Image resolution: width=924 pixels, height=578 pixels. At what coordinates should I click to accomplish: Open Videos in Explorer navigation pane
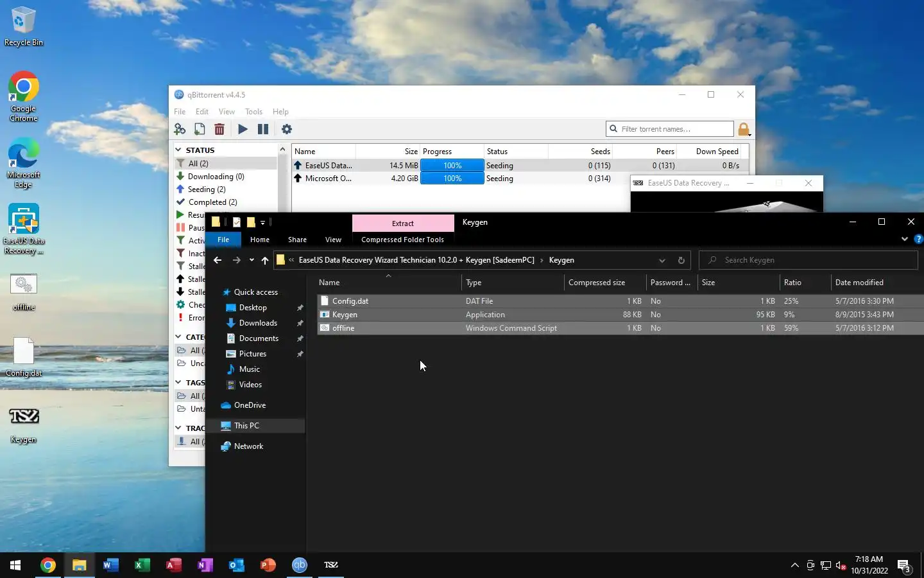[250, 385]
